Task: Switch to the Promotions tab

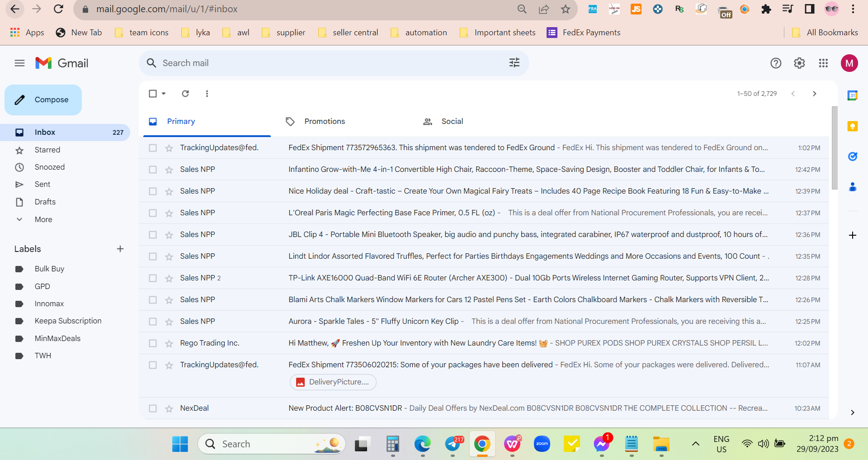Action: click(x=344, y=121)
